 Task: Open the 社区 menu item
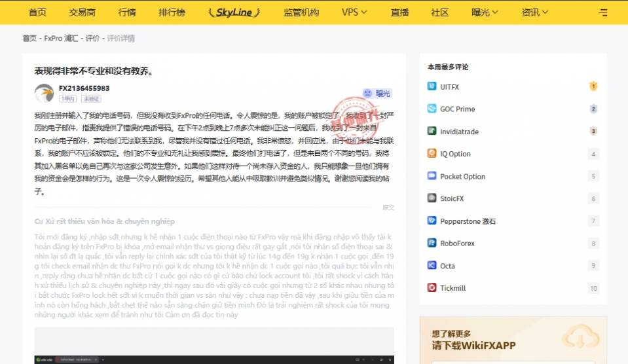pyautogui.click(x=440, y=12)
